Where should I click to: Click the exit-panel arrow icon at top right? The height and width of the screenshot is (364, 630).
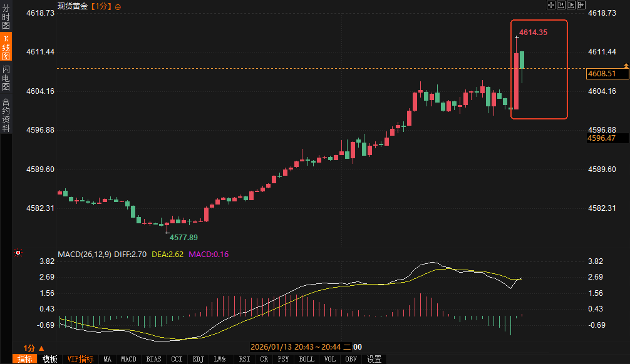(581, 5)
